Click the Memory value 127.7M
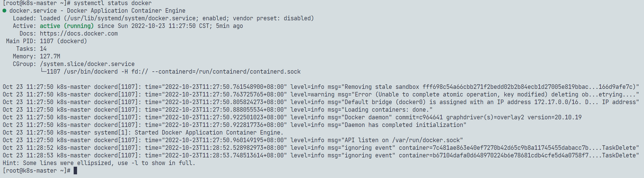644x178 pixels. tap(50, 56)
